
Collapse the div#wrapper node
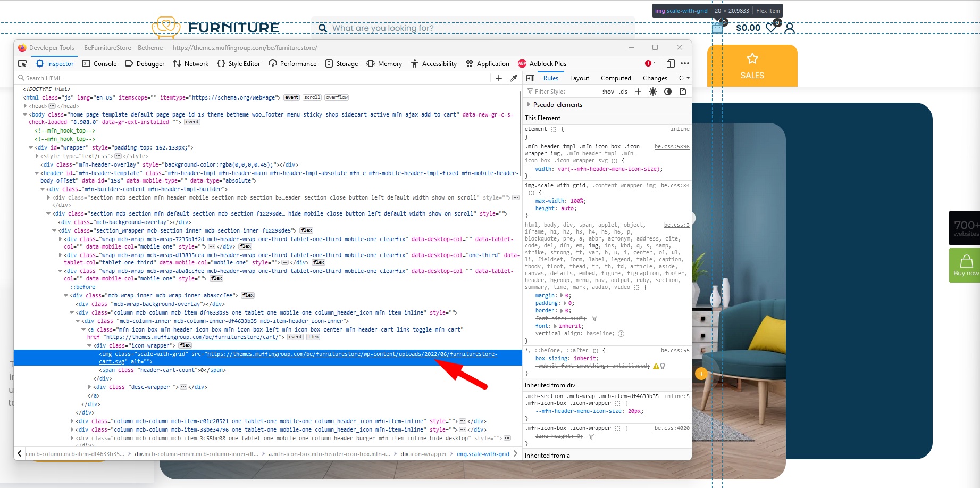point(31,147)
